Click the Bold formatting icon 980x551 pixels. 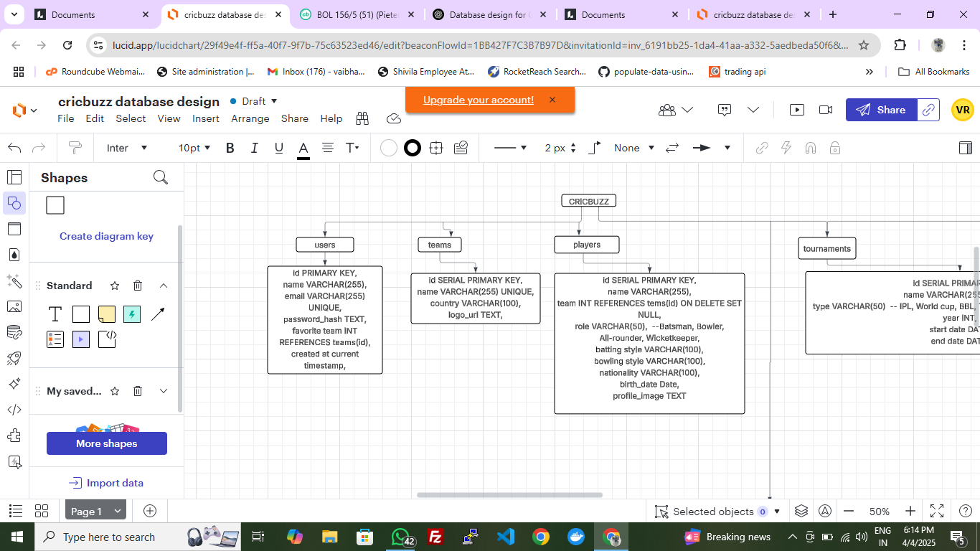pyautogui.click(x=230, y=148)
